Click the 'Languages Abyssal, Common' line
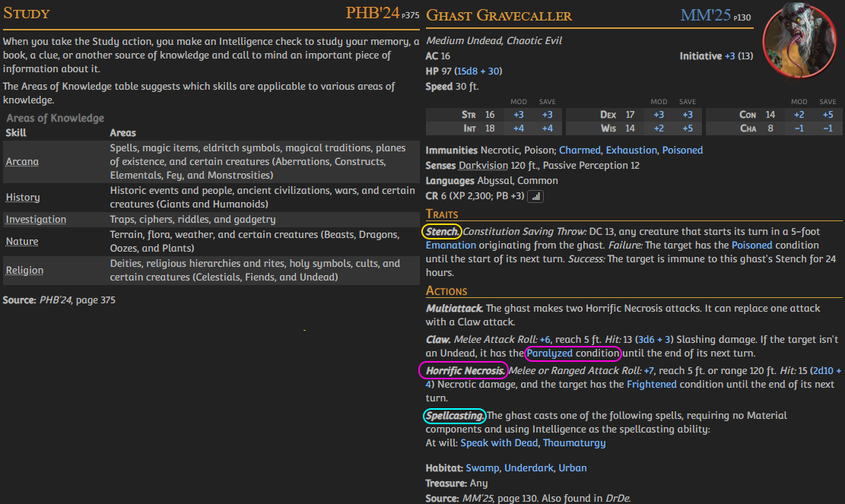845x504 pixels. click(x=491, y=180)
